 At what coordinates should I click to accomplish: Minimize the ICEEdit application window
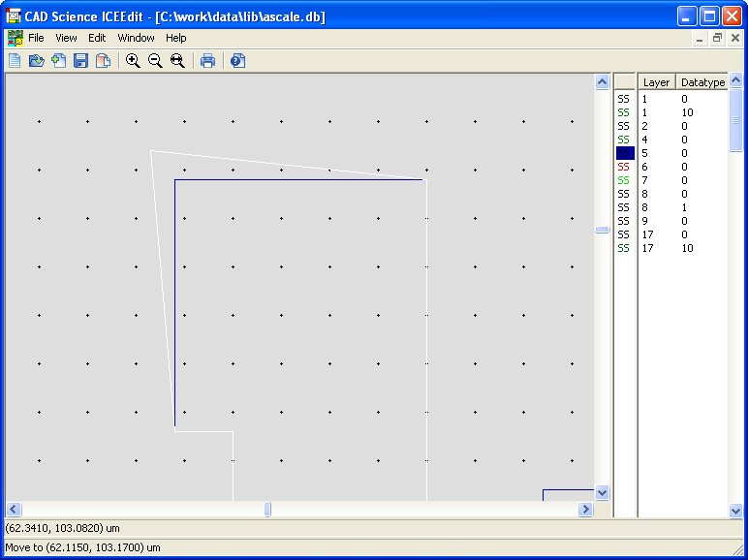[x=686, y=16]
